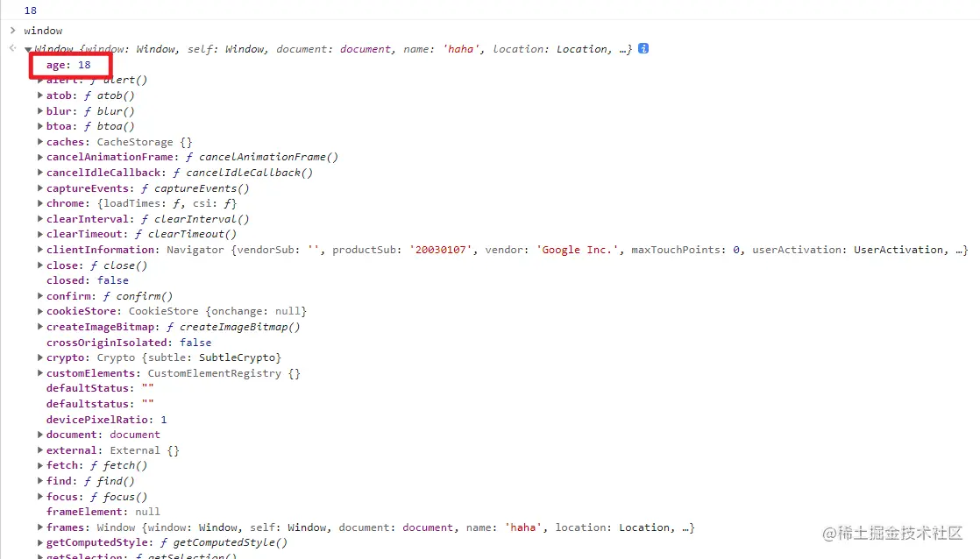980x559 pixels.
Task: Expand the crypto object entry
Action: pos(40,357)
